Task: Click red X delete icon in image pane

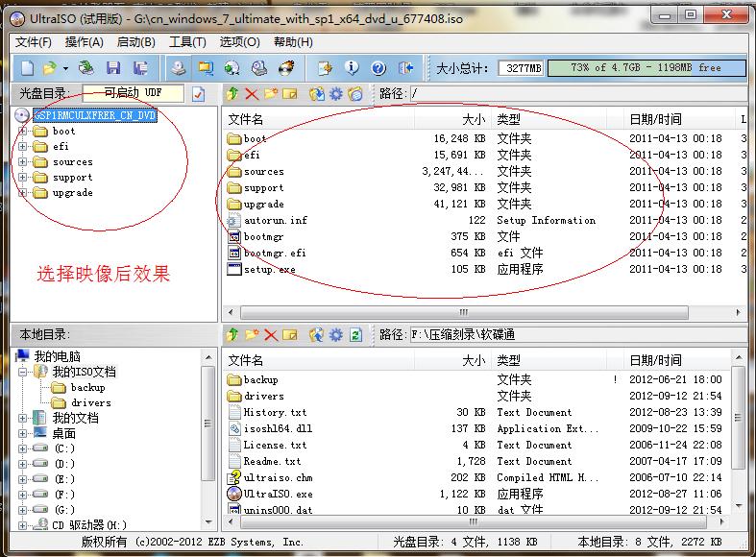Action: coord(252,94)
